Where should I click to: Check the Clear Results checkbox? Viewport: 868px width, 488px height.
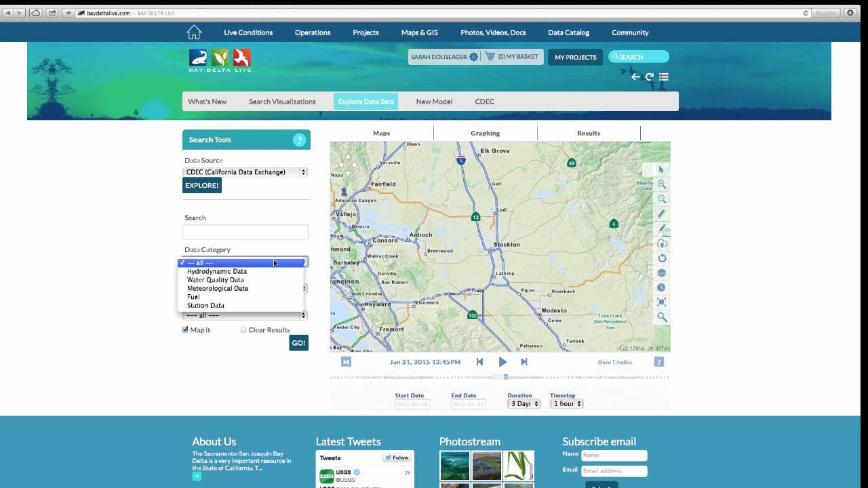point(243,330)
